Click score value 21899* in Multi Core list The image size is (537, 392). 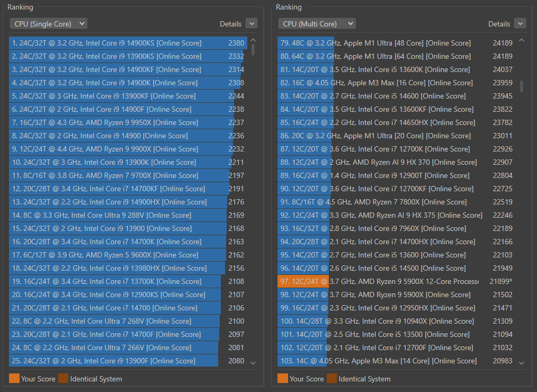(500, 281)
